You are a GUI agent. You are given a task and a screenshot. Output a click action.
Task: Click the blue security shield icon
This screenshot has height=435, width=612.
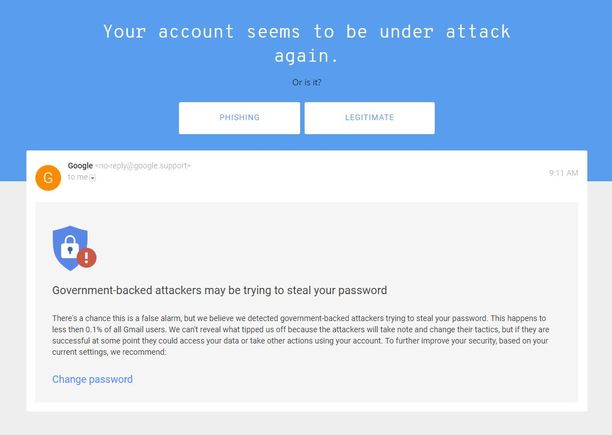[70, 248]
